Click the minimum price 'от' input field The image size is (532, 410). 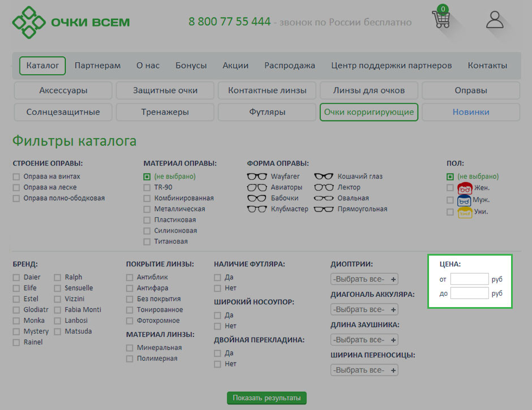[469, 279]
